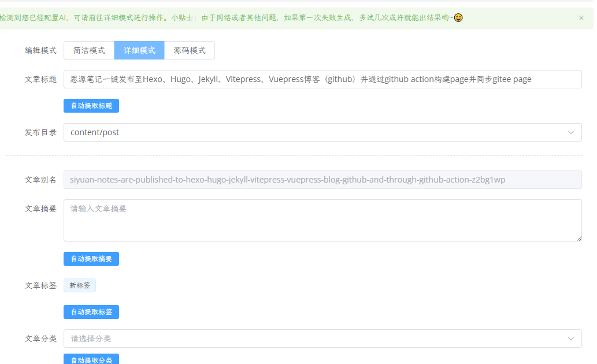Open the 发布目录 dropdown
Screen dimensions: 597x364
pos(322,132)
